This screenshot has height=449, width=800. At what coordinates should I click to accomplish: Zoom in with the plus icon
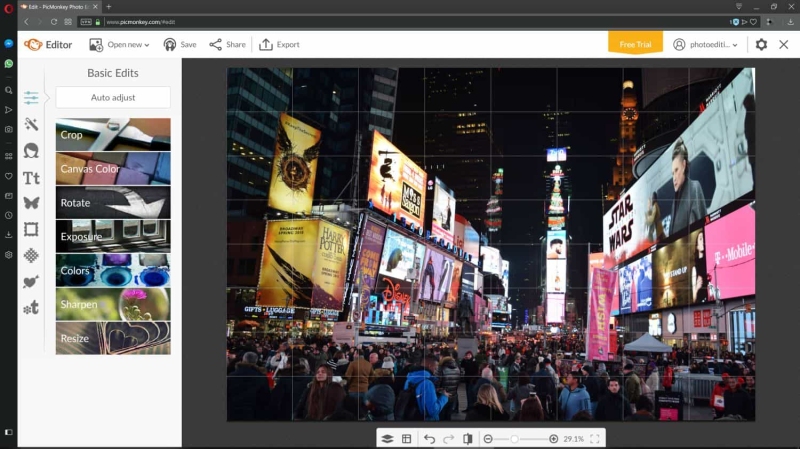pyautogui.click(x=553, y=439)
